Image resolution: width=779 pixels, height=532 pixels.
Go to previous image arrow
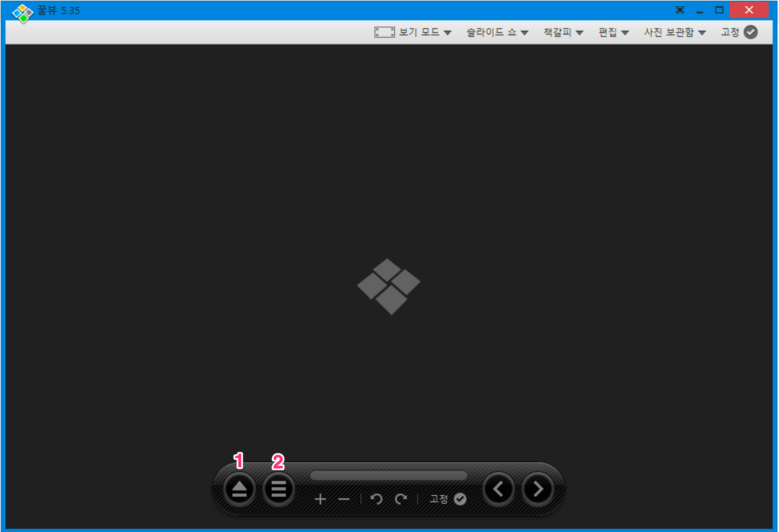coord(498,489)
